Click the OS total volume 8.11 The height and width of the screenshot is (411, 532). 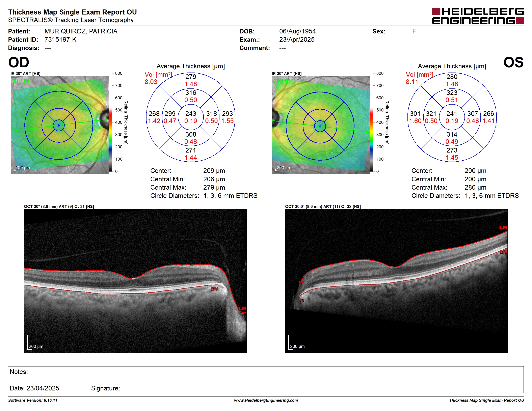click(412, 82)
